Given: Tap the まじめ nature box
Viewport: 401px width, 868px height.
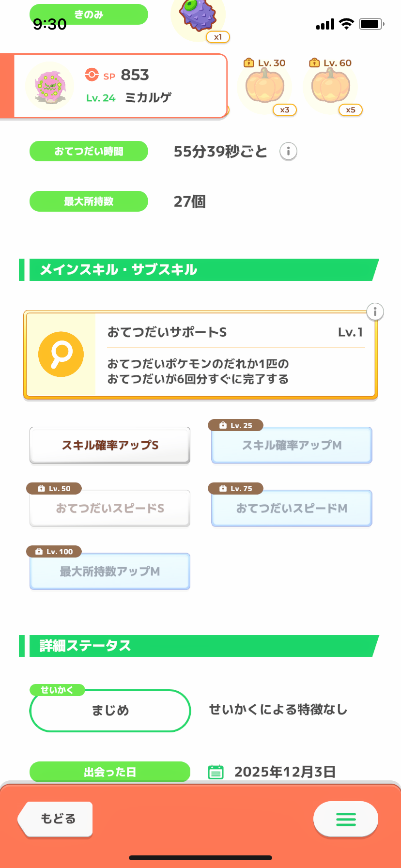Looking at the screenshot, I should [x=110, y=711].
